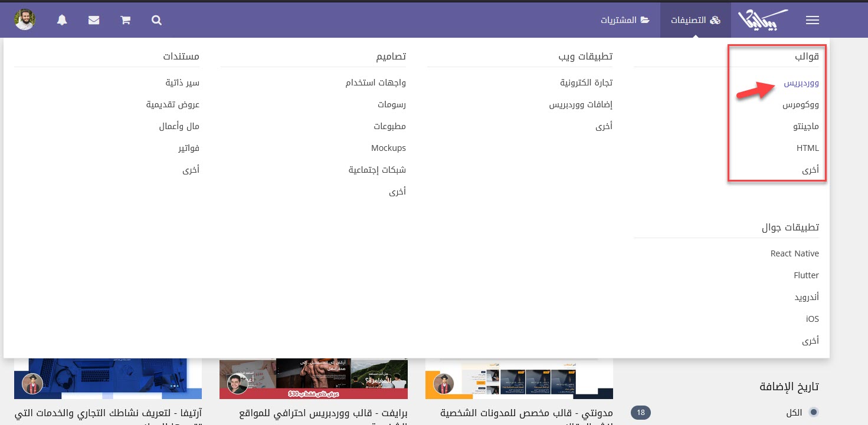Select شبكات إجتماعية in the menu

click(x=377, y=170)
